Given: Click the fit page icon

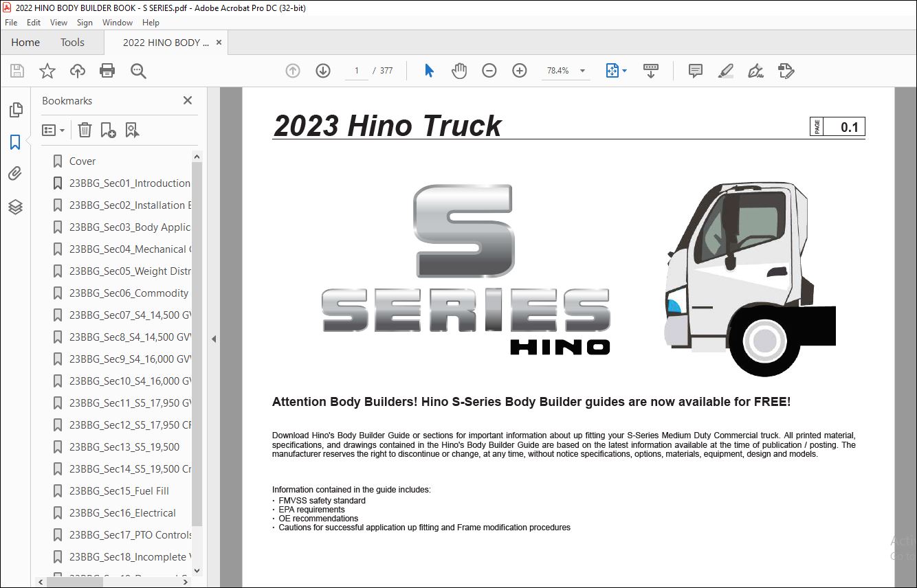Looking at the screenshot, I should tap(612, 71).
